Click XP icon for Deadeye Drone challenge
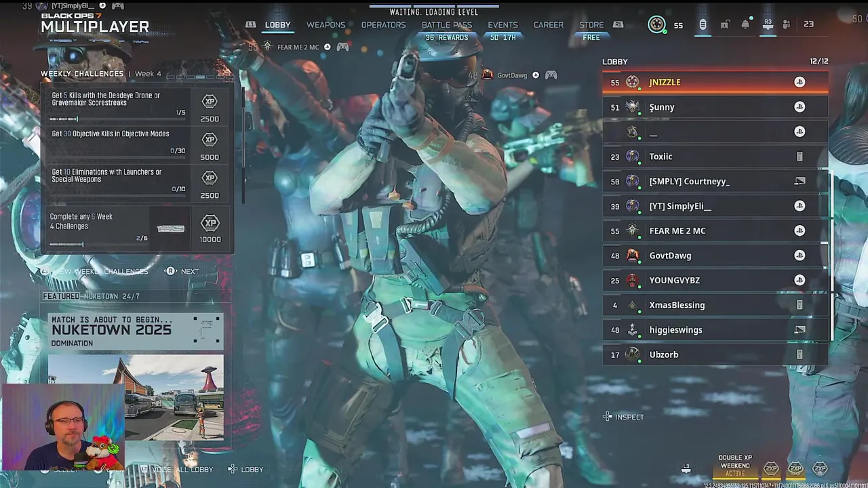This screenshot has height=488, width=868. (x=210, y=102)
